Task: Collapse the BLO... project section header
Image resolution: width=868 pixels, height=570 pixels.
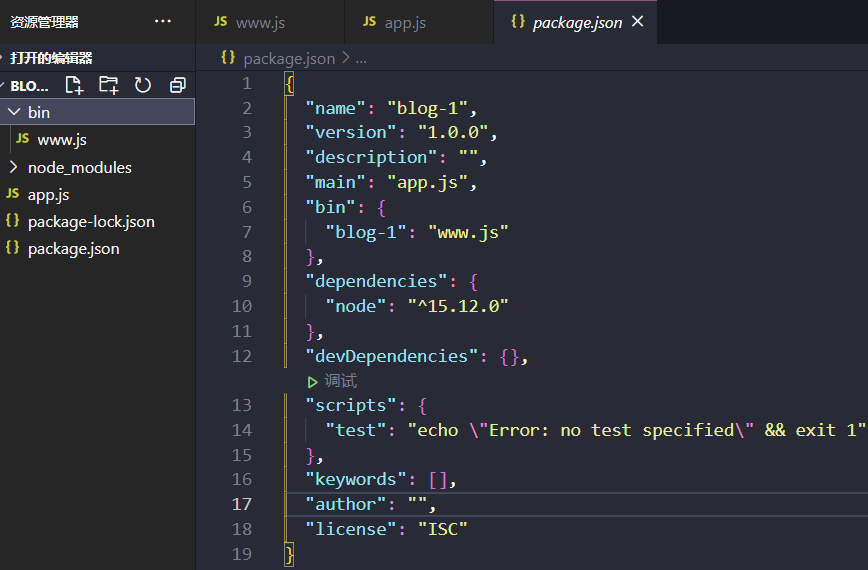Action: click(28, 86)
